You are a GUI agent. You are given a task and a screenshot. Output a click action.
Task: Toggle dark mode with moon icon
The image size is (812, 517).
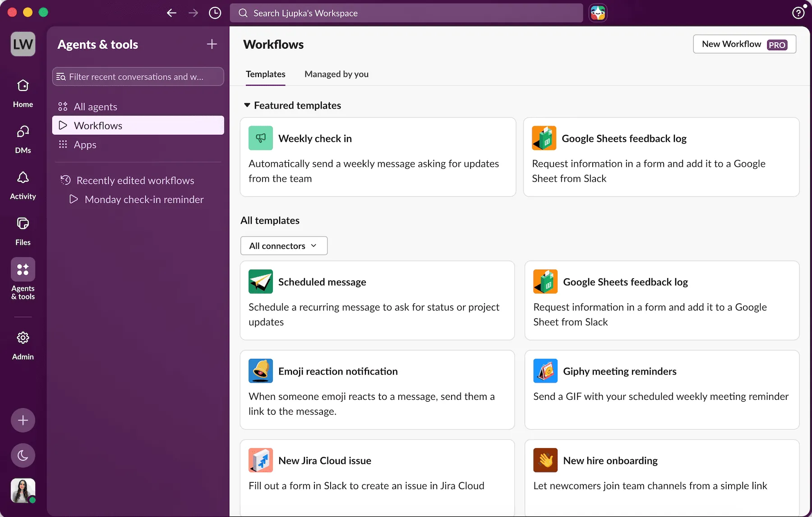click(23, 456)
